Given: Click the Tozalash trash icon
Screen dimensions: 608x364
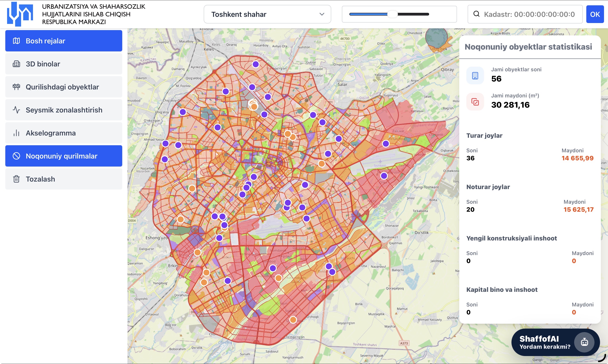Looking at the screenshot, I should pyautogui.click(x=16, y=179).
